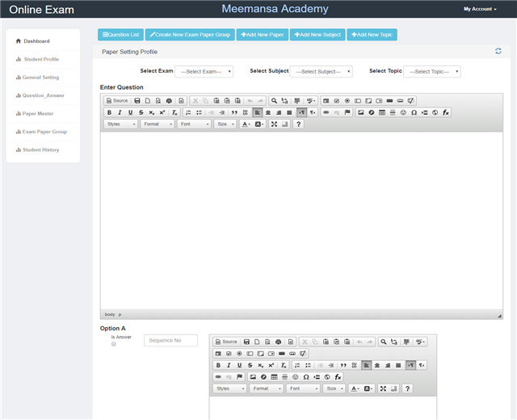517x420 pixels.
Task: Click Add New Subject button
Action: coord(317,35)
